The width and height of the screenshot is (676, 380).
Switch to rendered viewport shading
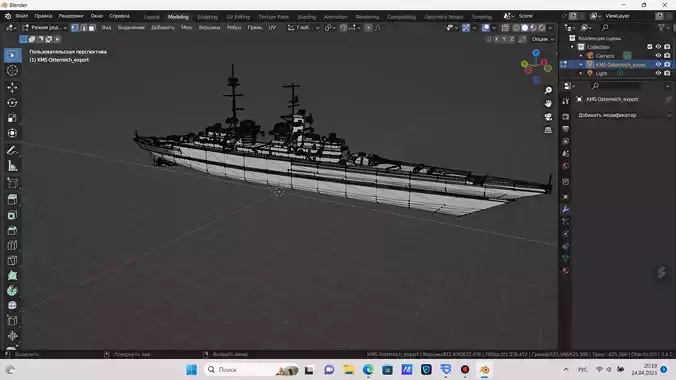(x=542, y=28)
